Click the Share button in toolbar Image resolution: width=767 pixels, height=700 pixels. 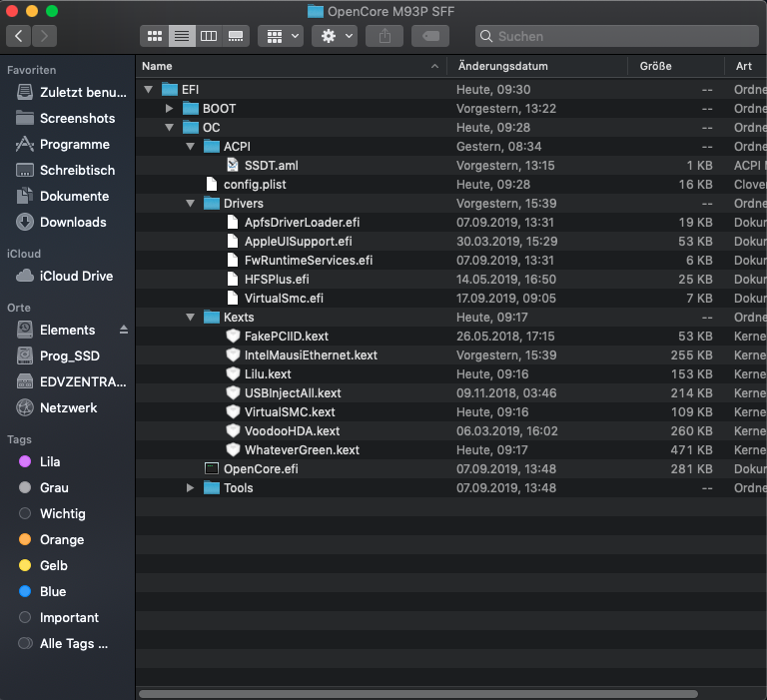[x=384, y=36]
